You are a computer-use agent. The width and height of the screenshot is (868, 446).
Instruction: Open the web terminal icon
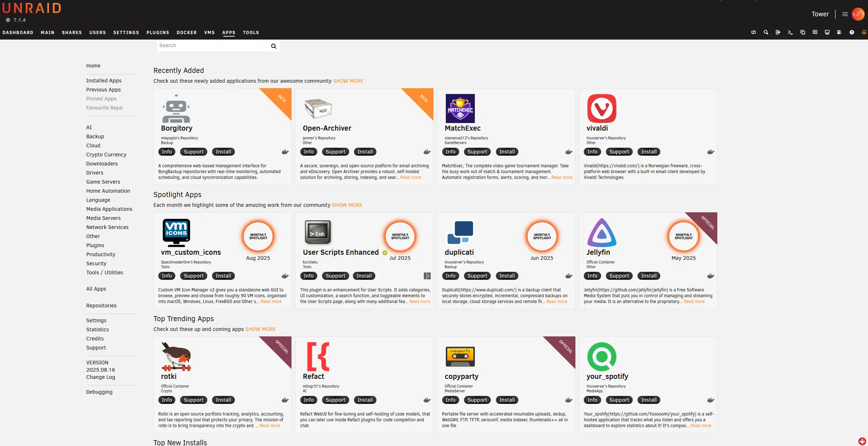click(790, 32)
